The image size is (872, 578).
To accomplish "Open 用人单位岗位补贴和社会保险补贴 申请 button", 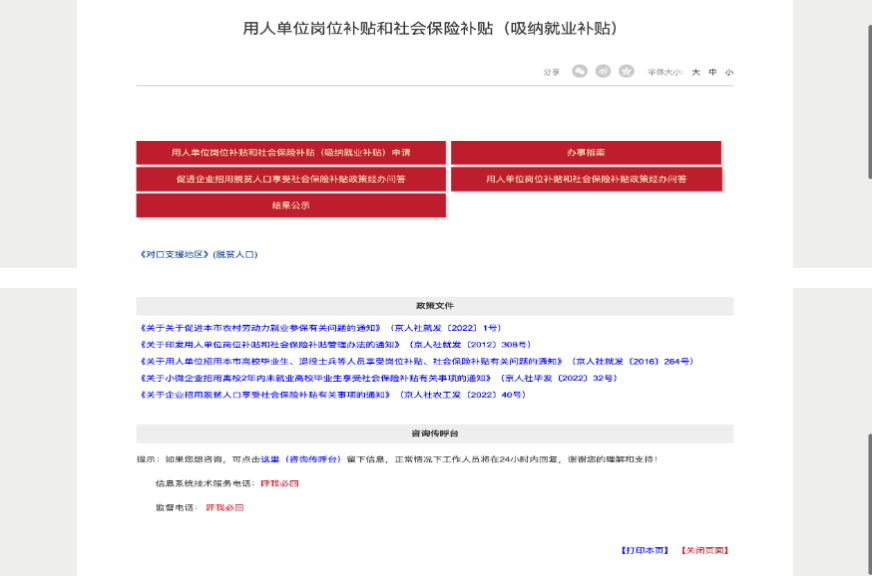I will pos(291,153).
